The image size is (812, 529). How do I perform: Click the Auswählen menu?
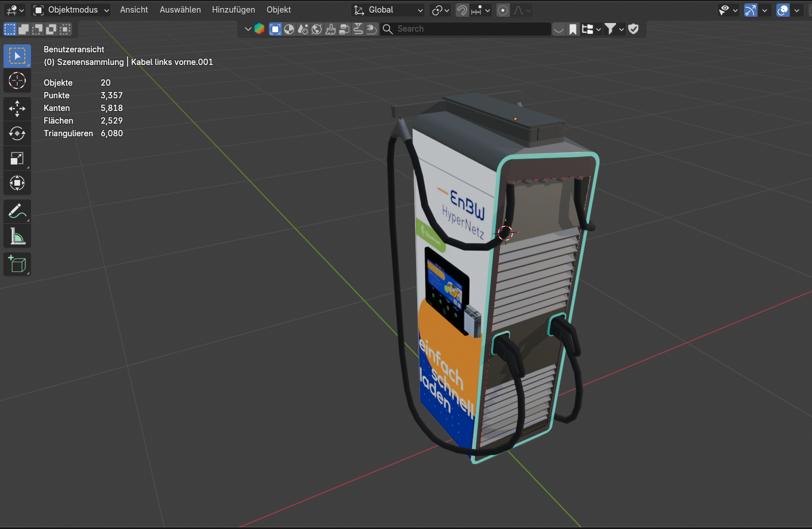(180, 10)
